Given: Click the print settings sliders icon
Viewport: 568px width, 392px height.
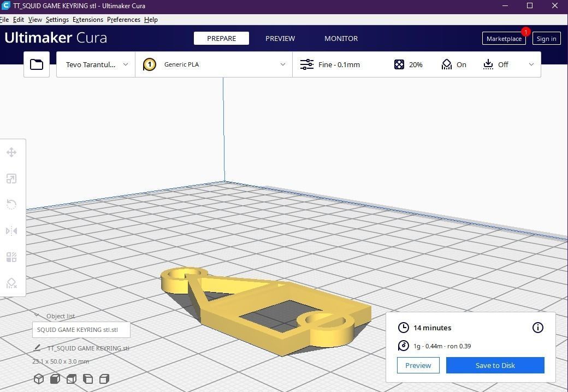Looking at the screenshot, I should [x=307, y=64].
